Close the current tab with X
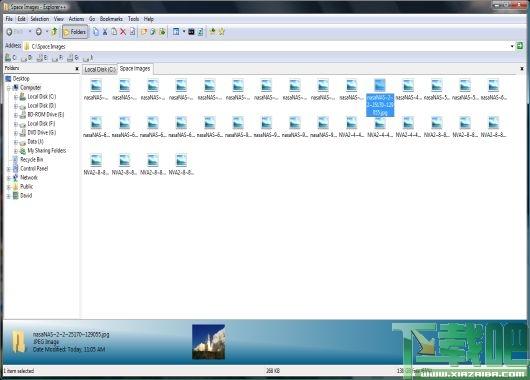The height and width of the screenshot is (380, 530). [522, 69]
